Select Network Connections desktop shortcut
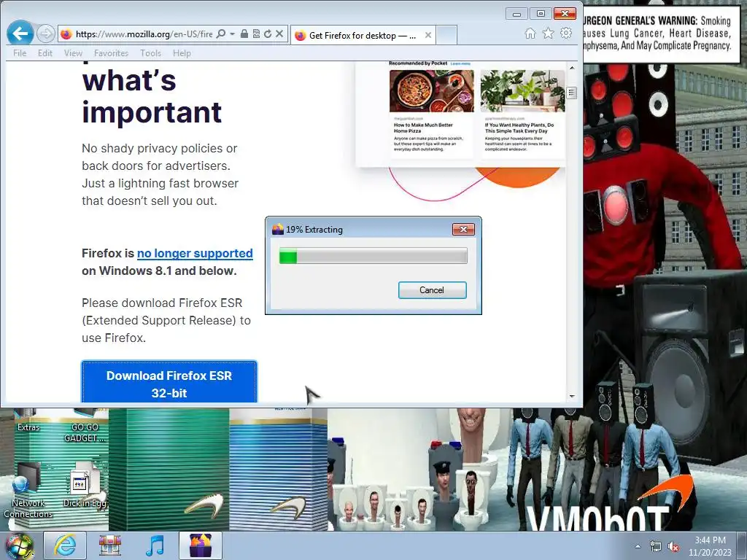The width and height of the screenshot is (747, 560). (28, 491)
